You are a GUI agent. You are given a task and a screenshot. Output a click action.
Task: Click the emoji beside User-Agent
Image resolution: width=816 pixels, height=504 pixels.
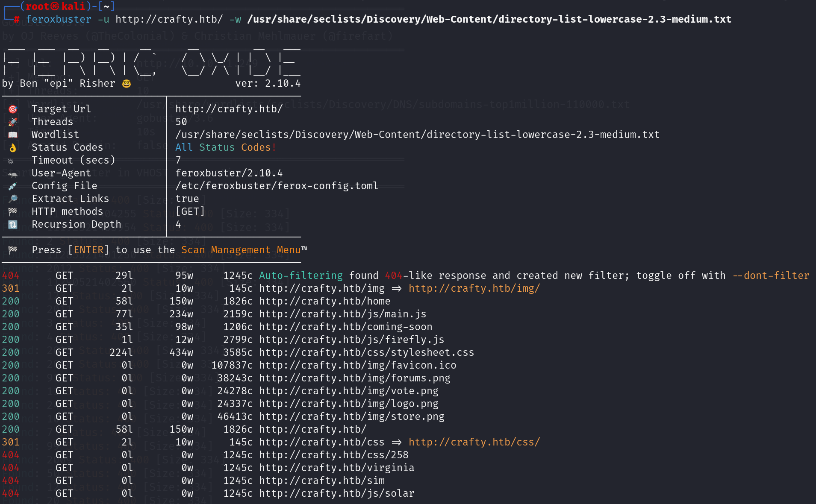coord(13,174)
